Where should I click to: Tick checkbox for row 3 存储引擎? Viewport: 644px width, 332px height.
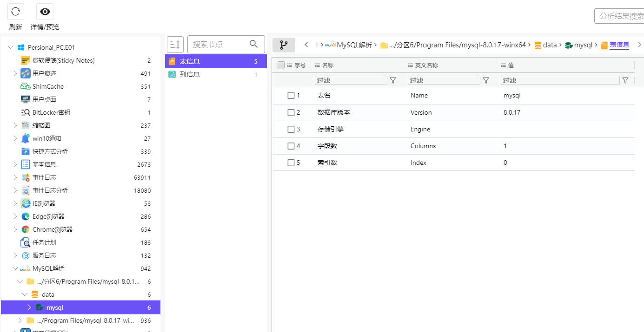point(291,129)
